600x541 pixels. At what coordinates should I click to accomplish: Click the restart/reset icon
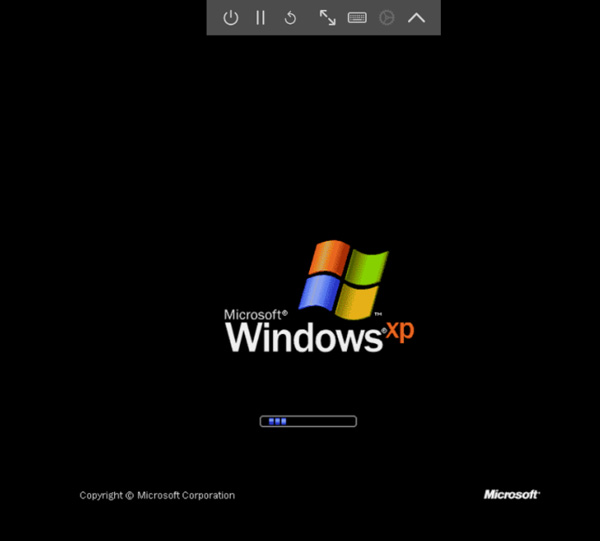pyautogui.click(x=290, y=18)
